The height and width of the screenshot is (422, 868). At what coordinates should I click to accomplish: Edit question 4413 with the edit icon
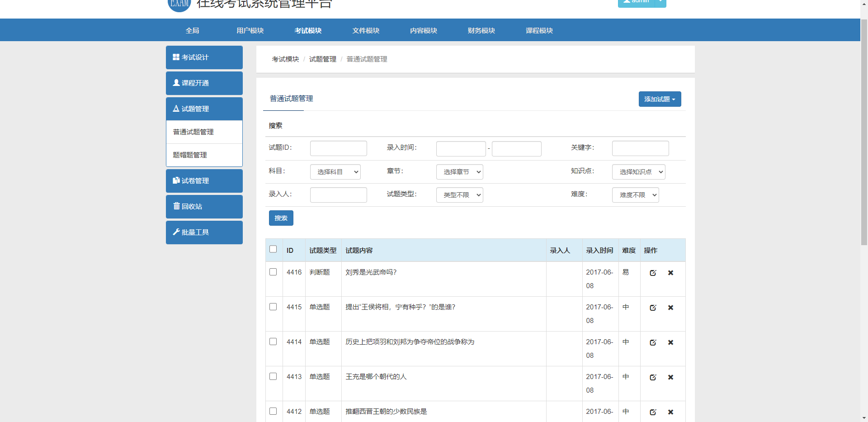(653, 377)
